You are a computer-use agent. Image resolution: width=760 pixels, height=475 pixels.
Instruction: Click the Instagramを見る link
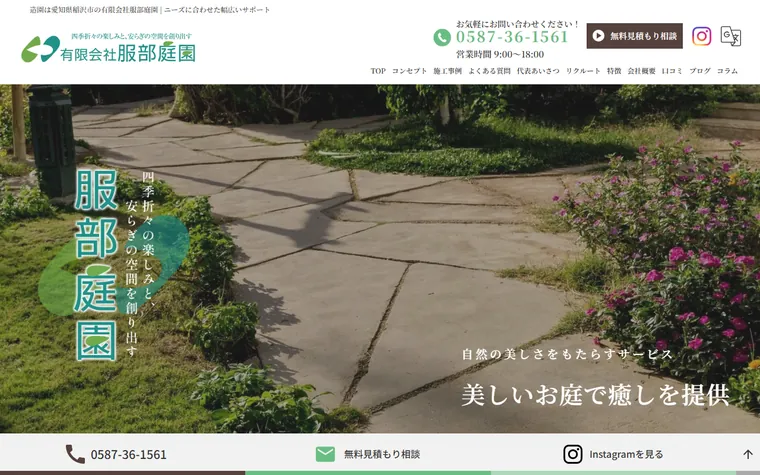point(626,454)
